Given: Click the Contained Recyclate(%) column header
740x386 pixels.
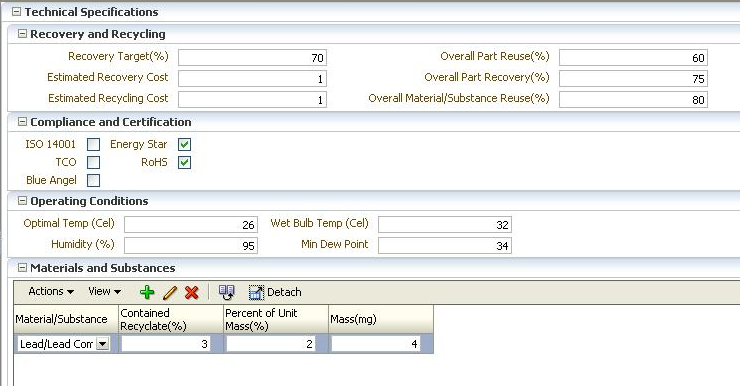Looking at the screenshot, I should pyautogui.click(x=171, y=319).
